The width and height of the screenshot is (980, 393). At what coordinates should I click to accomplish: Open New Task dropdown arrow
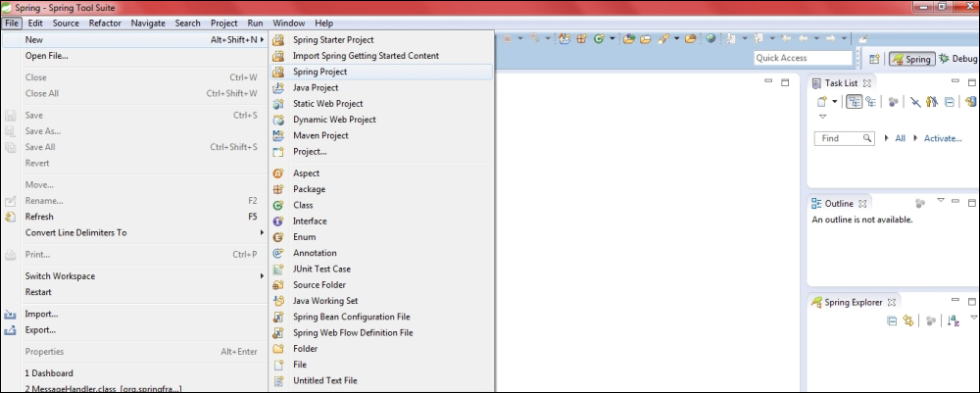pyautogui.click(x=834, y=102)
